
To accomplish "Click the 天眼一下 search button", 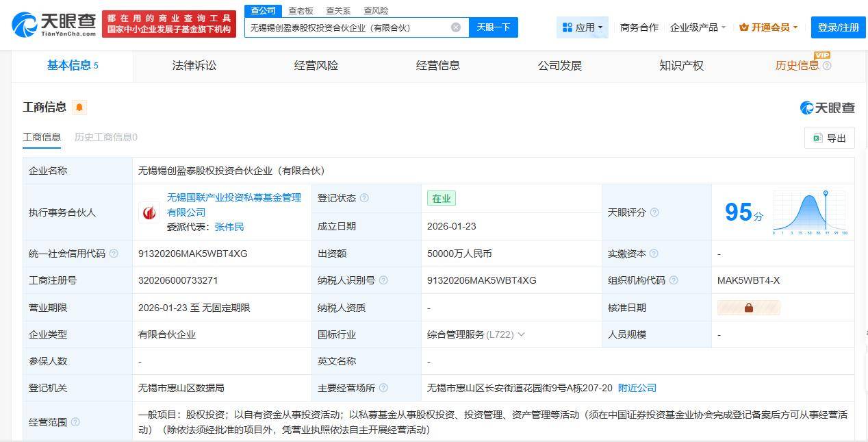I will [494, 27].
